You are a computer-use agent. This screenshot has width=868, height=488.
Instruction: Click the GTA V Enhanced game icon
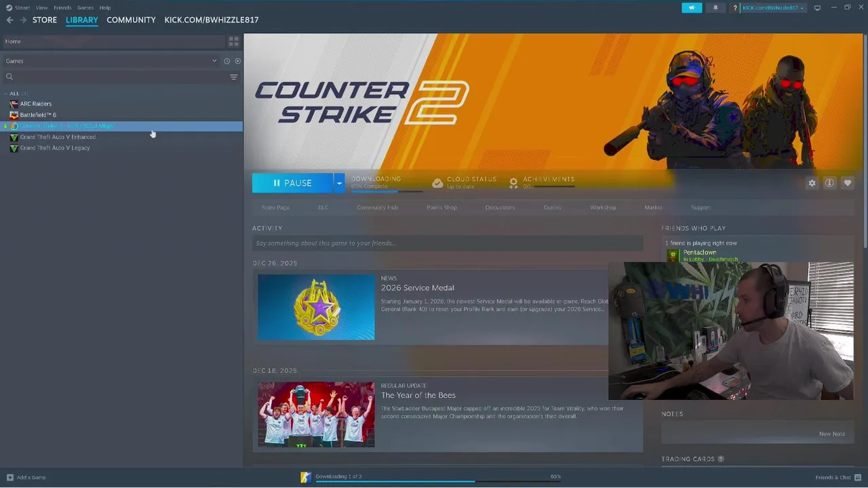(14, 137)
